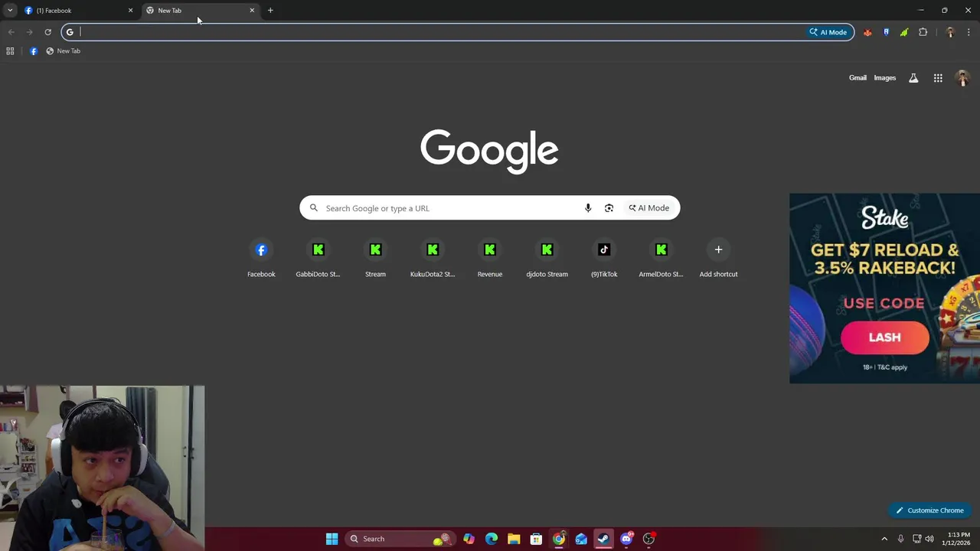Image resolution: width=980 pixels, height=551 pixels.
Task: Open the Images link
Action: (885, 78)
